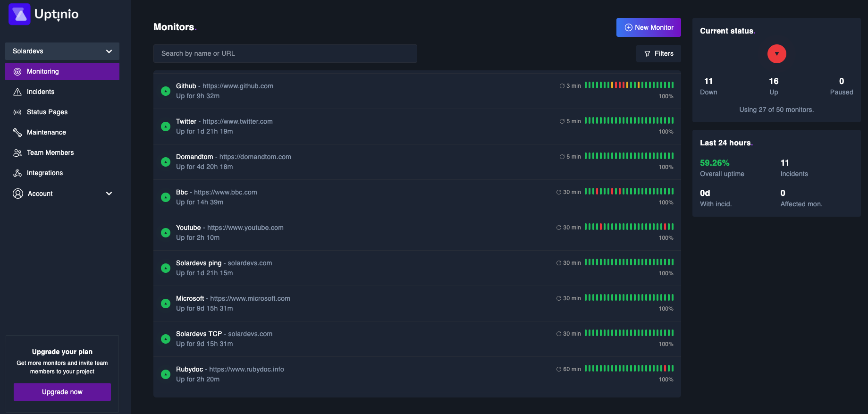
Task: Click the plus circle icon in New Monitor
Action: tap(628, 27)
